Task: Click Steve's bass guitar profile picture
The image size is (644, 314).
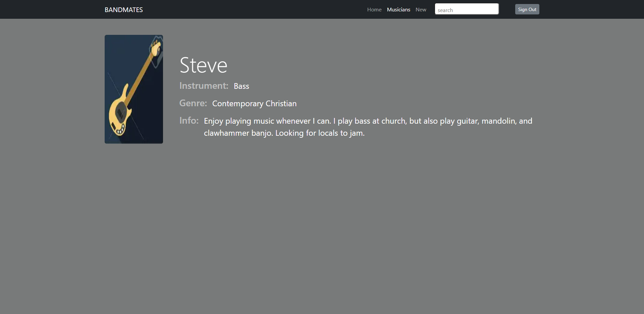Action: (x=133, y=89)
